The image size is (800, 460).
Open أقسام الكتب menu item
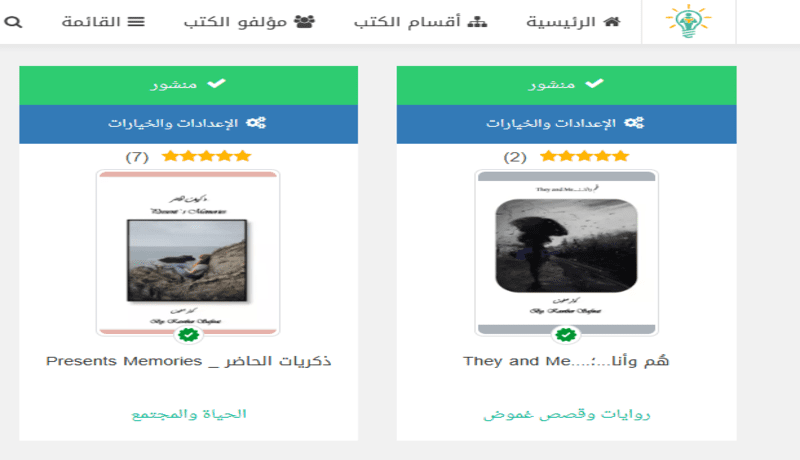point(420,22)
